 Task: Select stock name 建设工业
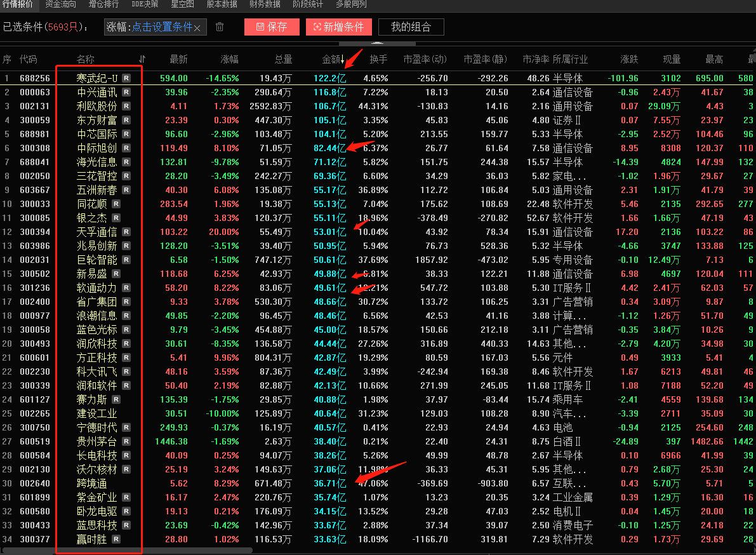pyautogui.click(x=96, y=414)
